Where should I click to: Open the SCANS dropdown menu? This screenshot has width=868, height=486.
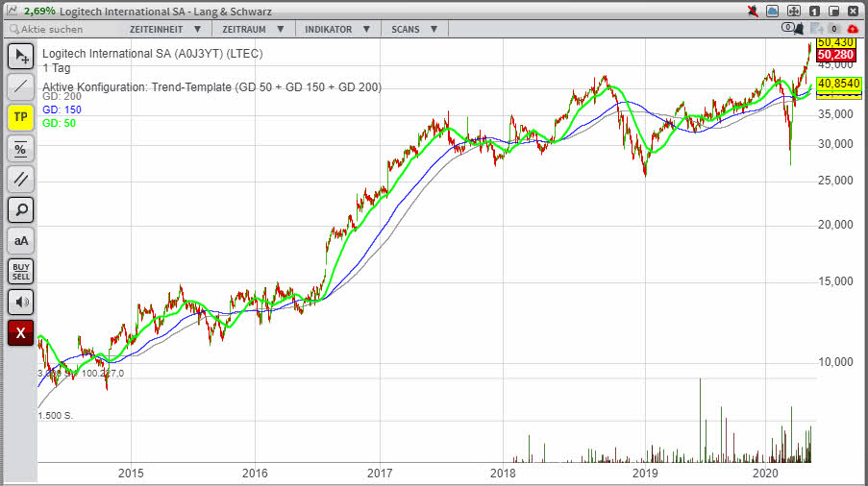pyautogui.click(x=414, y=30)
